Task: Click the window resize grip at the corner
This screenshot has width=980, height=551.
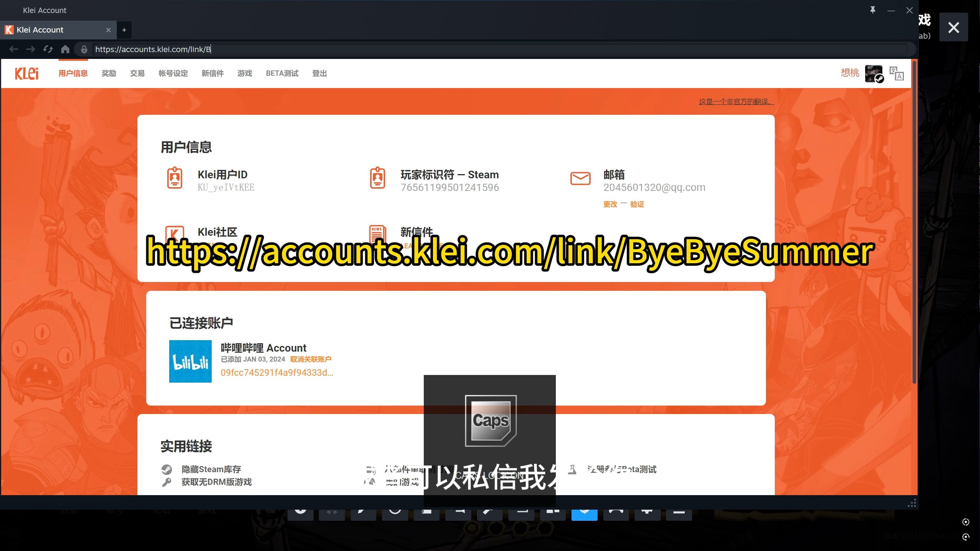Action: (912, 503)
